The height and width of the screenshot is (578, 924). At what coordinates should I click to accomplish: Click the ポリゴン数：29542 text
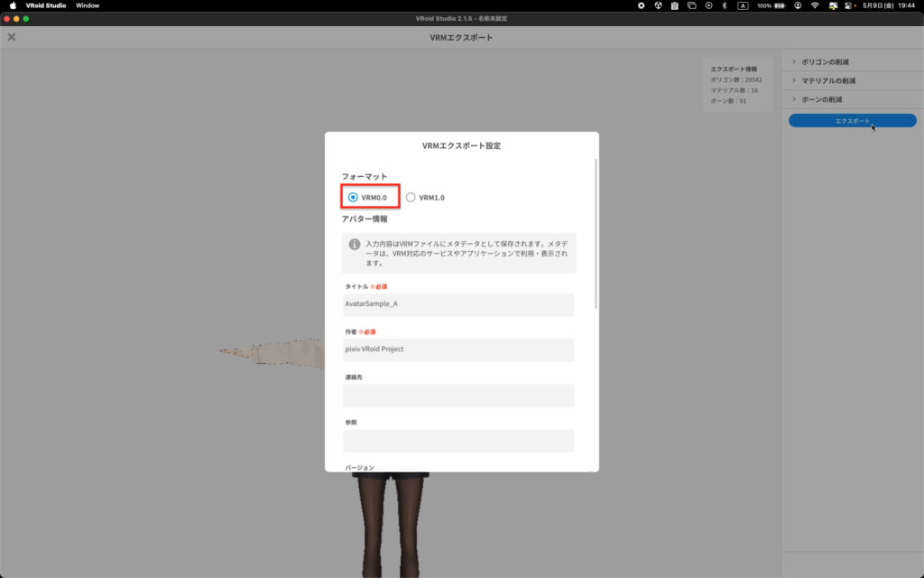tap(736, 79)
